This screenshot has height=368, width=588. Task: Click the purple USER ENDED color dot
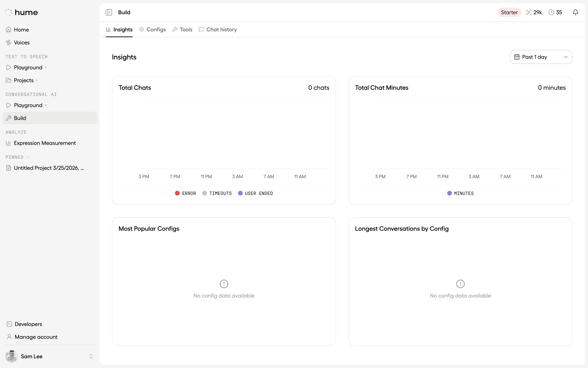tap(240, 193)
